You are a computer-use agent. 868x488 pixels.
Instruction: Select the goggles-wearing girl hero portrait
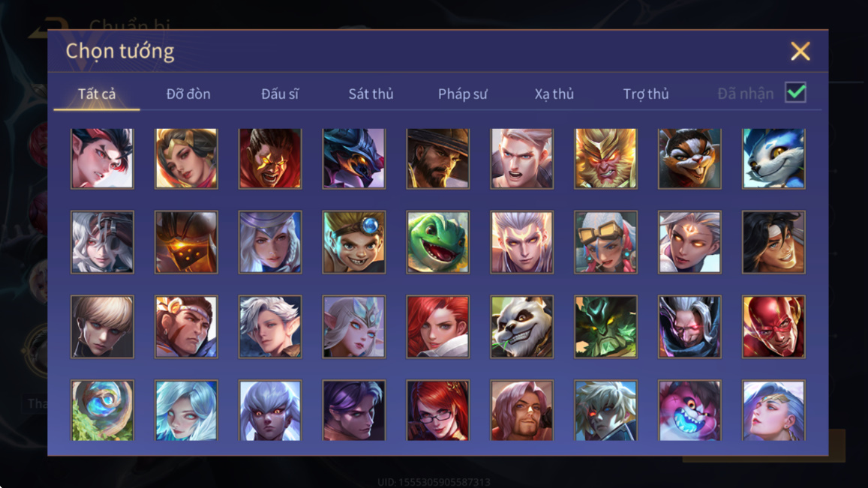coord(605,242)
